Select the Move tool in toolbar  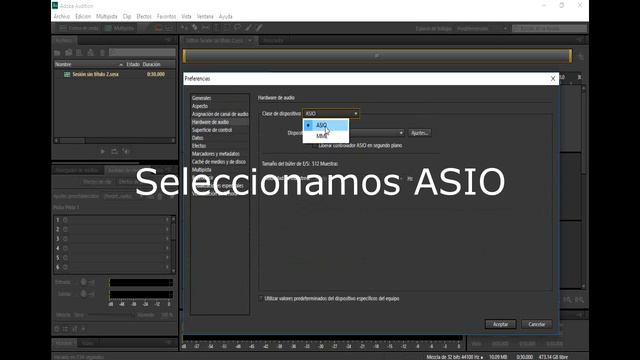click(184, 28)
